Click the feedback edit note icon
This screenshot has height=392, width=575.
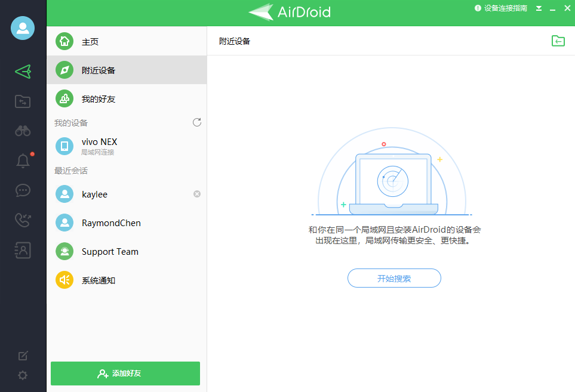tap(23, 356)
